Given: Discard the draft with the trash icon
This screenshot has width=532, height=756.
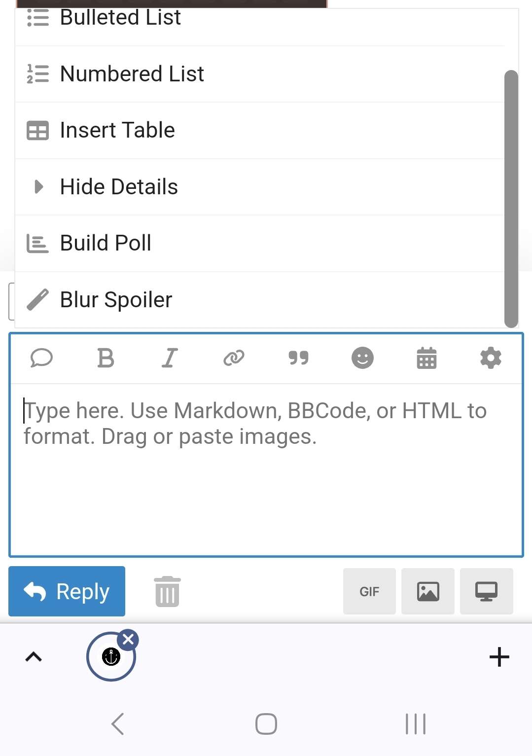Looking at the screenshot, I should pos(167,591).
